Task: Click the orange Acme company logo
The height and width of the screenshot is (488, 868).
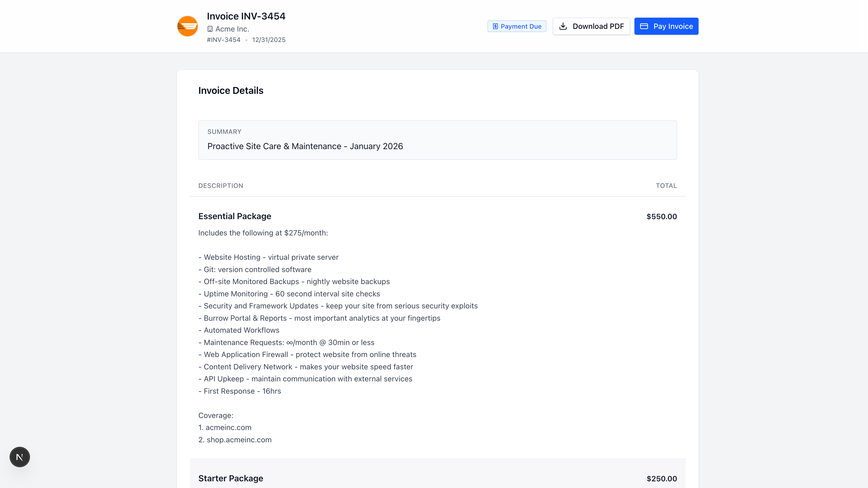Action: click(187, 26)
